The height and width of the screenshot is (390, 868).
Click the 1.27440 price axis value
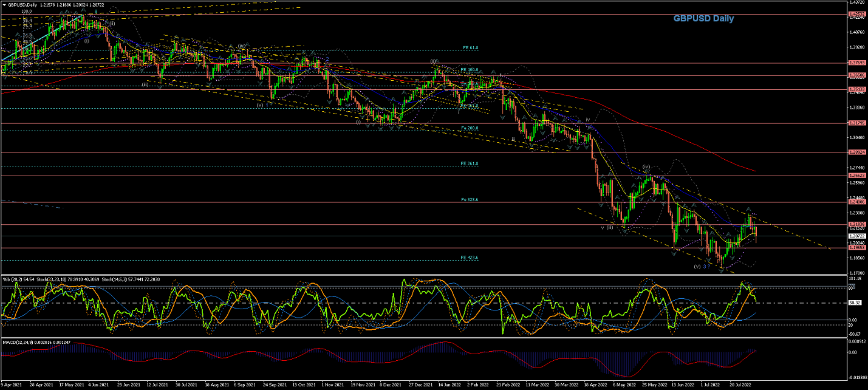click(857, 167)
